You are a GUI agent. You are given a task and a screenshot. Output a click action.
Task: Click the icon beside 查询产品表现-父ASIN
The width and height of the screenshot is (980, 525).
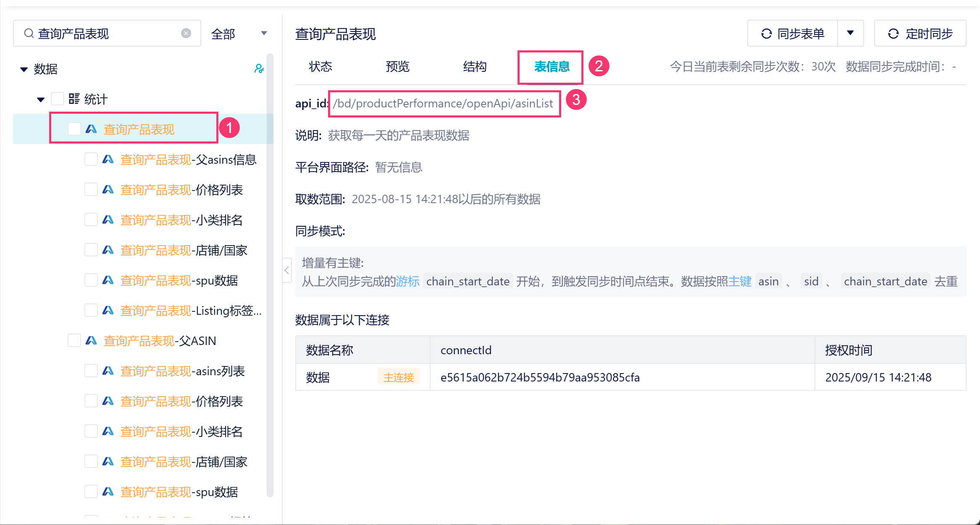click(x=91, y=340)
